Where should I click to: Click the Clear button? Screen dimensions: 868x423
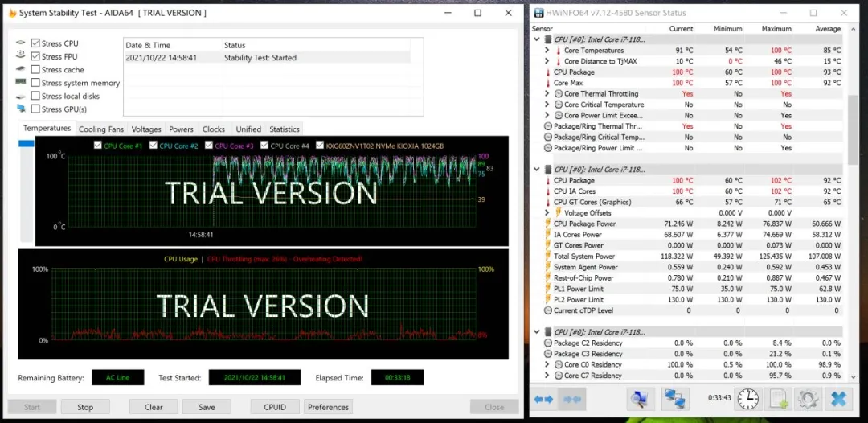(x=154, y=407)
